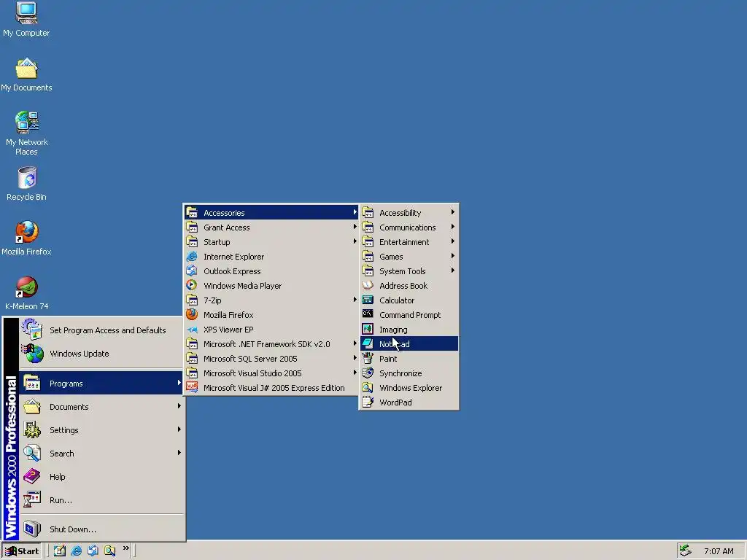Click the Command Prompt icon
The height and width of the screenshot is (560, 747).
(x=368, y=314)
